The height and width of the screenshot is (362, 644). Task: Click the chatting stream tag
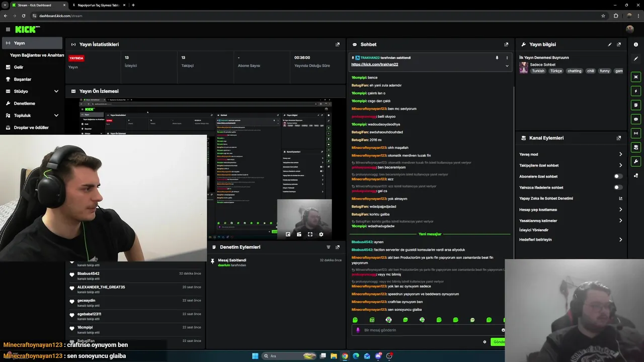575,71
